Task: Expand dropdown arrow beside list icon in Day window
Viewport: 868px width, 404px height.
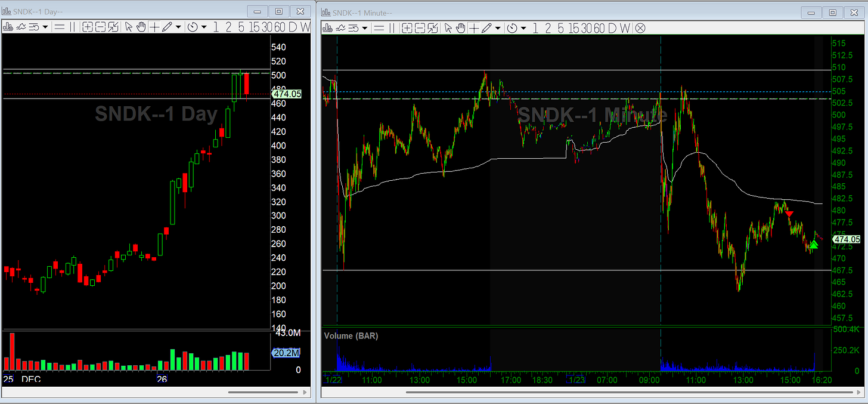Action: (45, 27)
